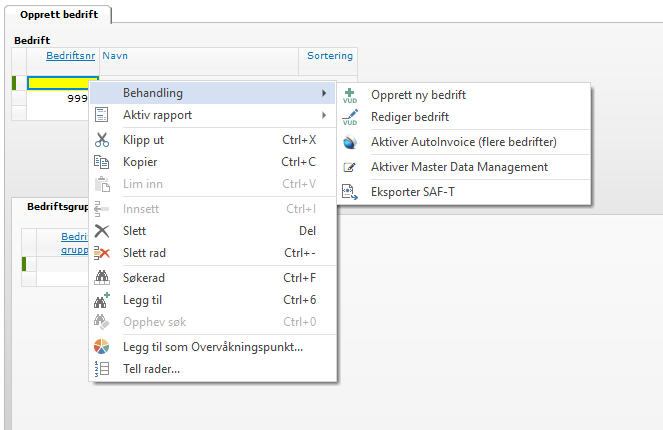
Task: Click the Rediger bedrift pencil icon
Action: (x=350, y=117)
